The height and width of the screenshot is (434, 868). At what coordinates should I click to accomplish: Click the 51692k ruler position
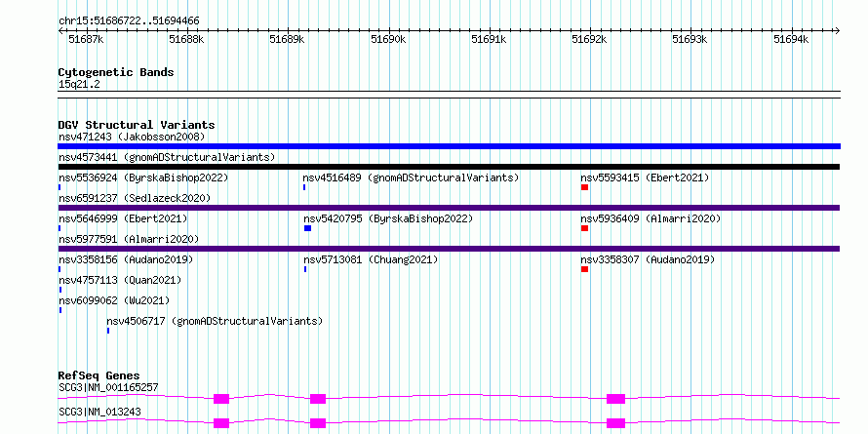pos(589,39)
